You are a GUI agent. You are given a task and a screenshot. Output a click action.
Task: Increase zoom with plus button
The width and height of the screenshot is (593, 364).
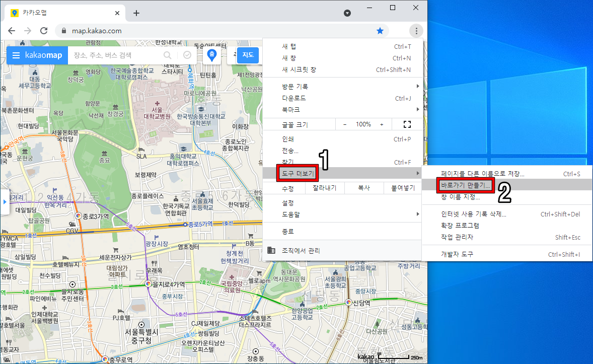point(382,124)
